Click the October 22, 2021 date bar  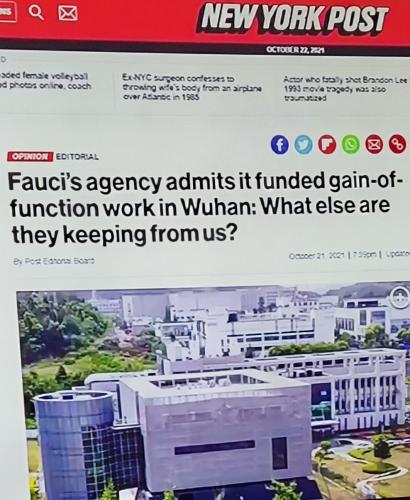(295, 50)
